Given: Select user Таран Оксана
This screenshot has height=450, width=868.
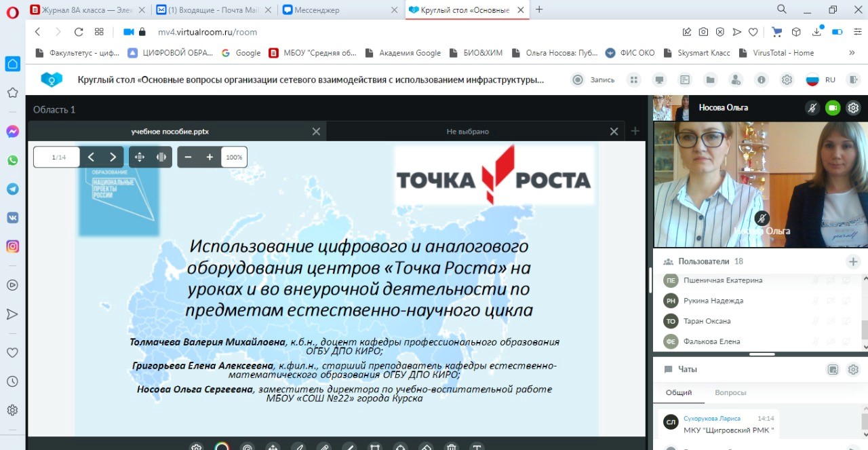Looking at the screenshot, I should (707, 321).
